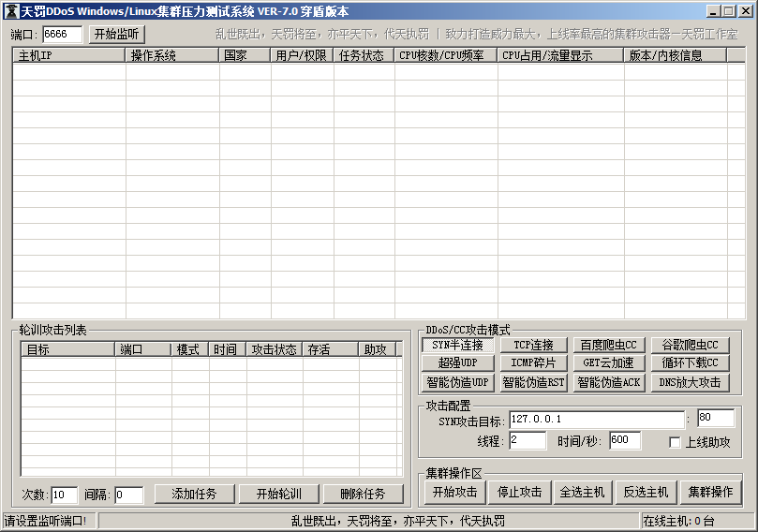Click the app icon in title bar
This screenshot has width=758, height=532.
[11, 11]
